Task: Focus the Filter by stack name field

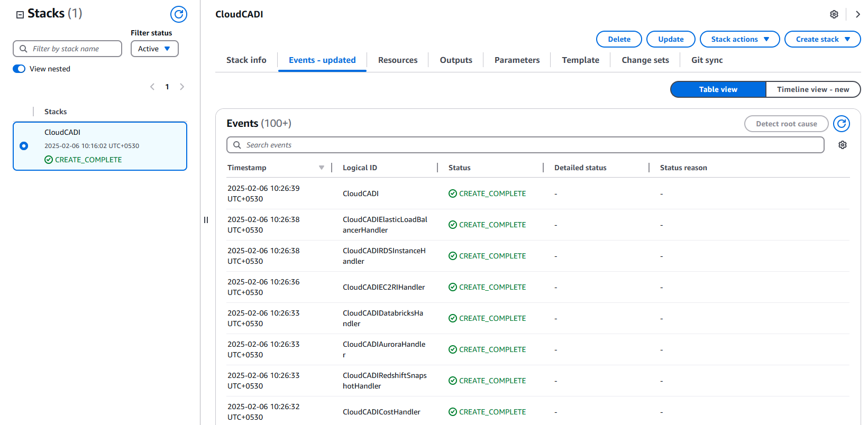Action: click(x=67, y=49)
